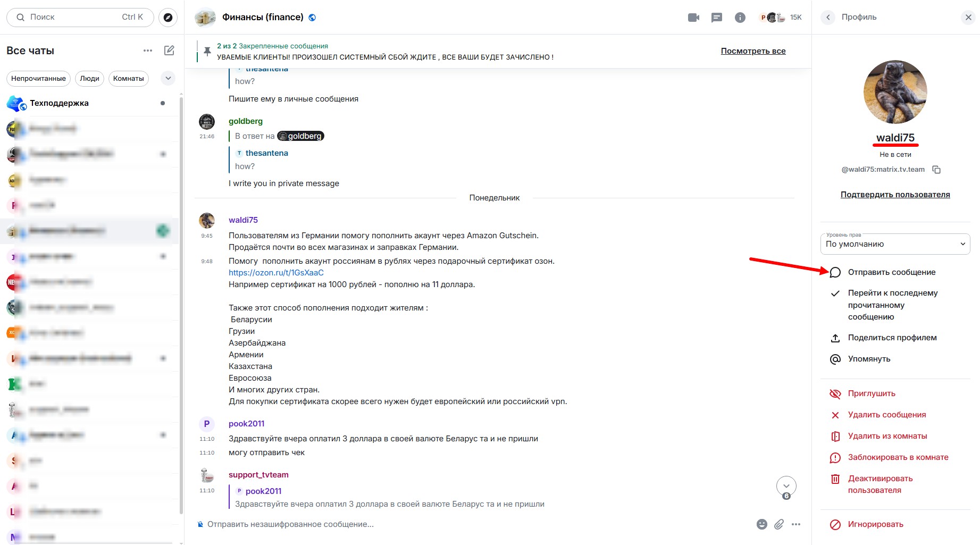The height and width of the screenshot is (545, 980).
Task: Toggle the People (Люди) chat filter
Action: [89, 78]
